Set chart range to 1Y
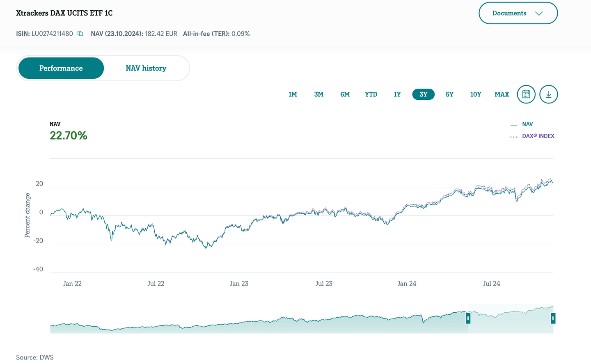 click(x=397, y=94)
